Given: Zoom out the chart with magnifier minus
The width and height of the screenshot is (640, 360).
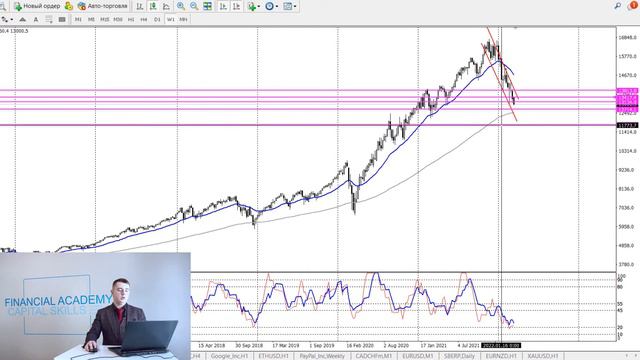Looking at the screenshot, I should pos(194,6).
